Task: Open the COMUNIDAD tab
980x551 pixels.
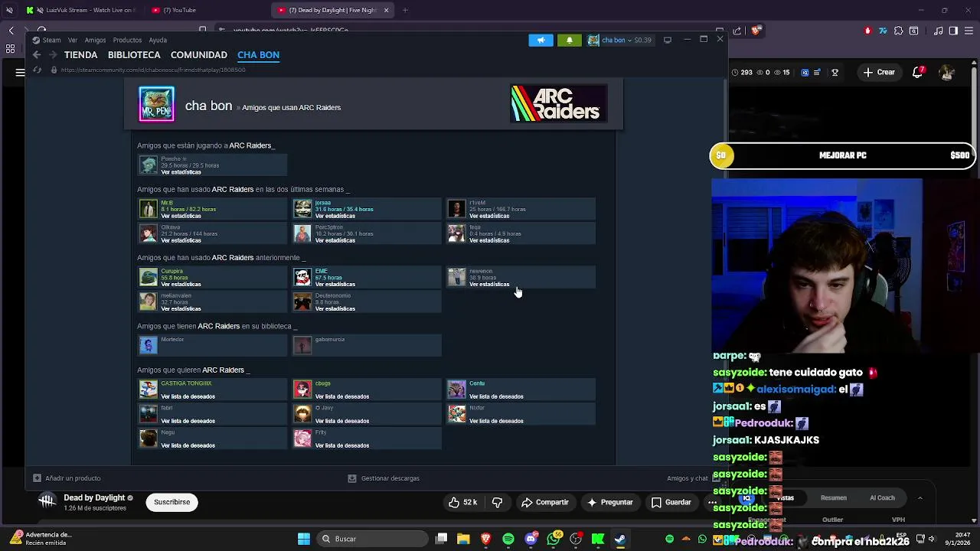Action: pyautogui.click(x=199, y=55)
